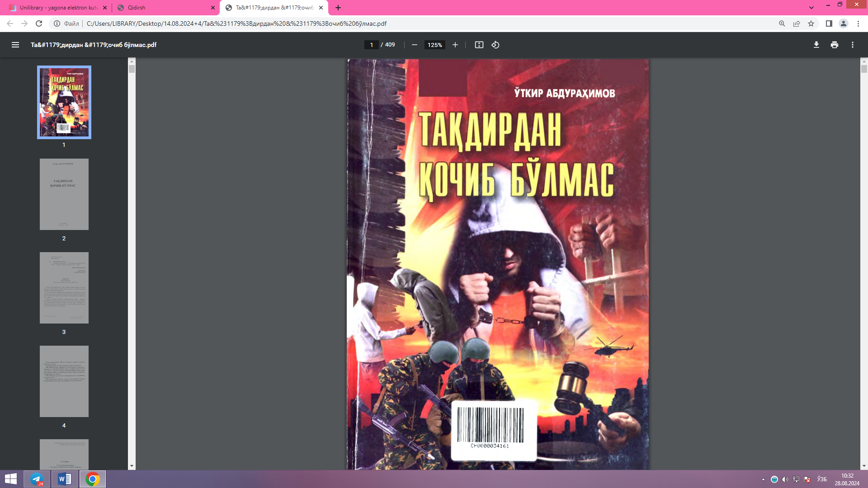This screenshot has height=488, width=868.
Task: Click the Chrome taskbar icon
Action: tap(93, 479)
